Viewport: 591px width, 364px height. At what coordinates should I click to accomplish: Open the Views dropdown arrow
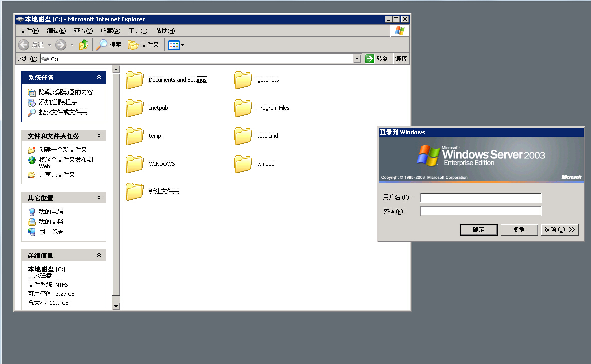click(183, 45)
